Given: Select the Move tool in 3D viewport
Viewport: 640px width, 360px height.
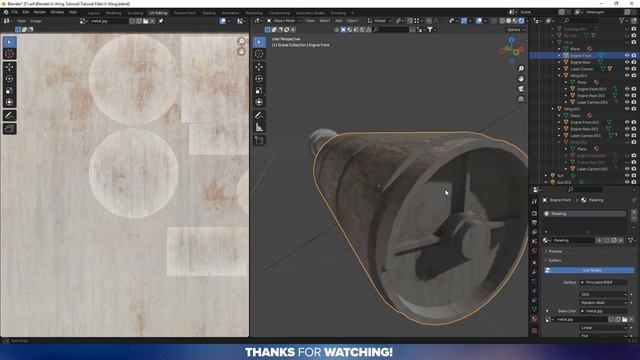Looking at the screenshot, I should click(x=259, y=67).
